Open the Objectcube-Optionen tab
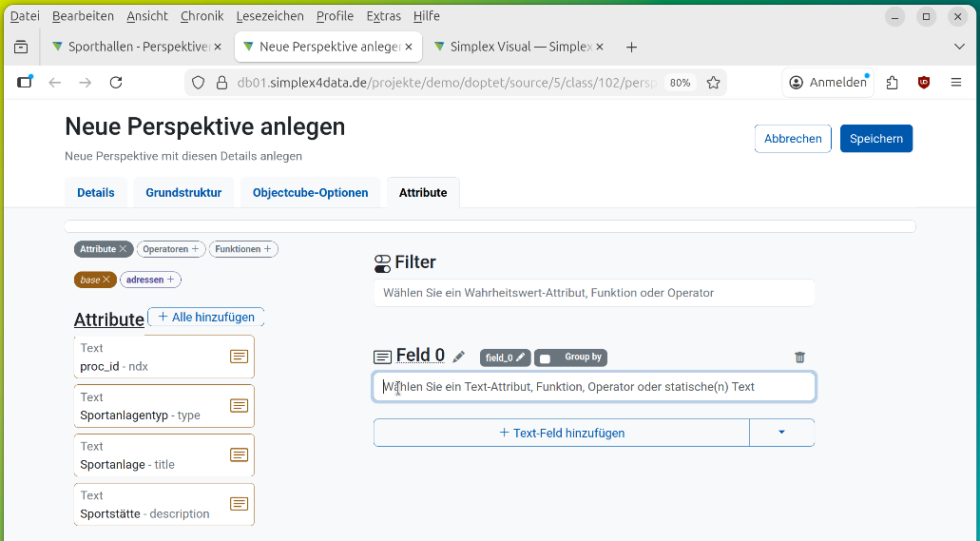 coord(310,192)
